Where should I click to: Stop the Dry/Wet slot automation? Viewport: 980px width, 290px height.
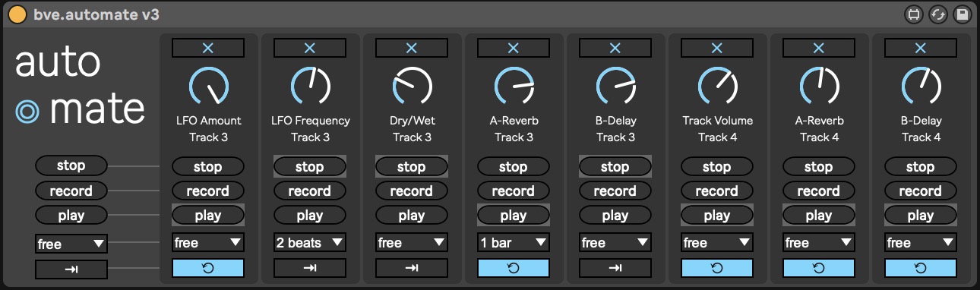[x=412, y=166]
